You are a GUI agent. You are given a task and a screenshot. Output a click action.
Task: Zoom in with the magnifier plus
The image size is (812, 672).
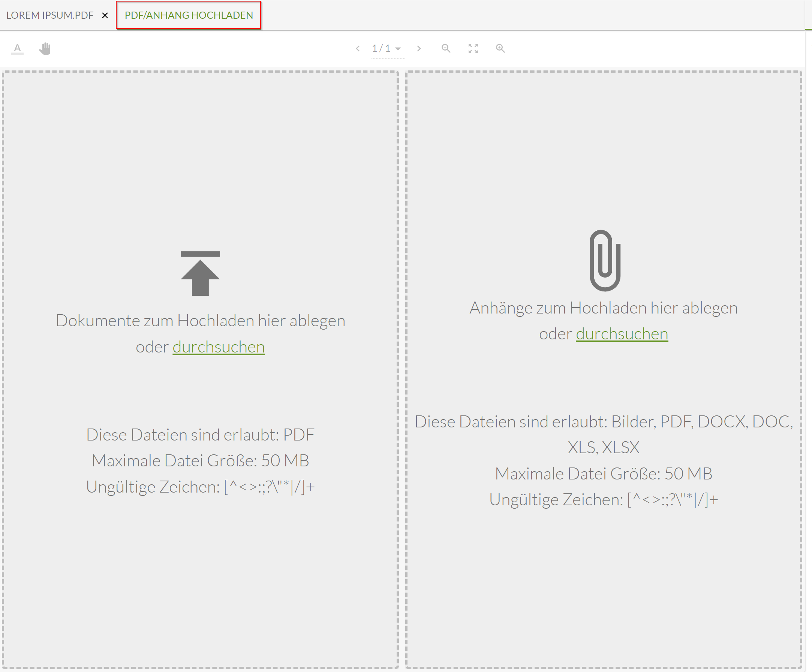pos(500,48)
